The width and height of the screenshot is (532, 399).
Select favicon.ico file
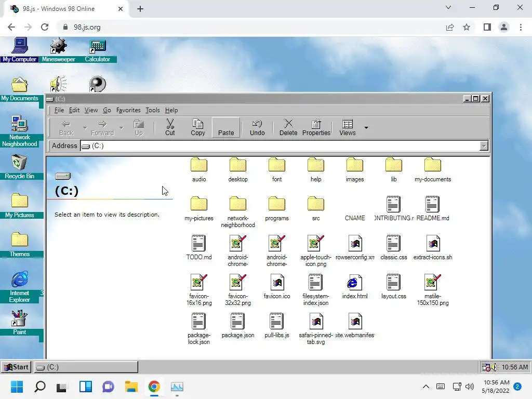tap(277, 287)
